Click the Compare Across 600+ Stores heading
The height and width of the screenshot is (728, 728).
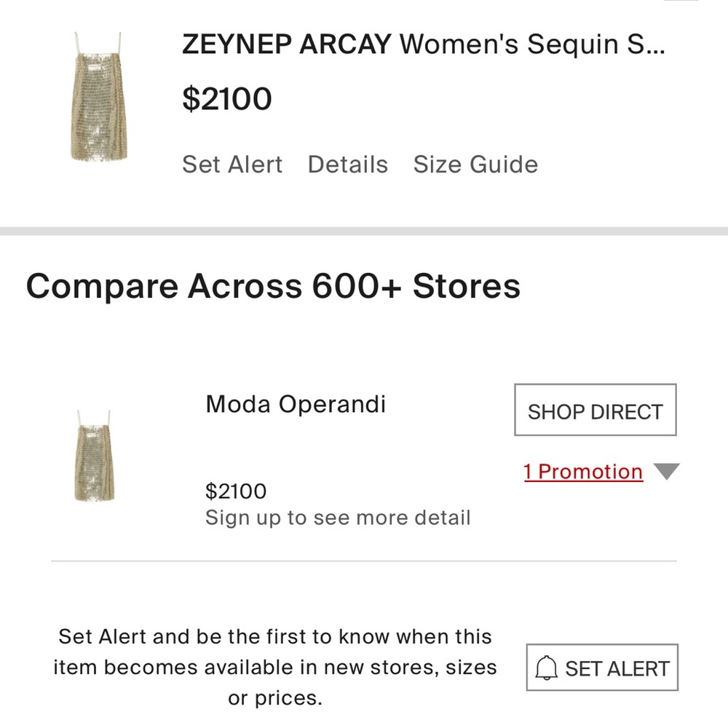pyautogui.click(x=273, y=286)
